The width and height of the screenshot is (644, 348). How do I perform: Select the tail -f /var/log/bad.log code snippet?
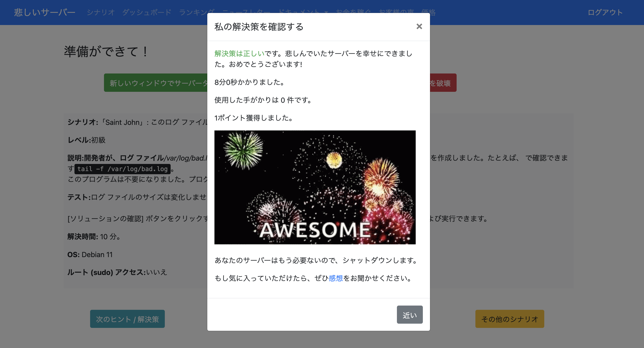pyautogui.click(x=123, y=169)
